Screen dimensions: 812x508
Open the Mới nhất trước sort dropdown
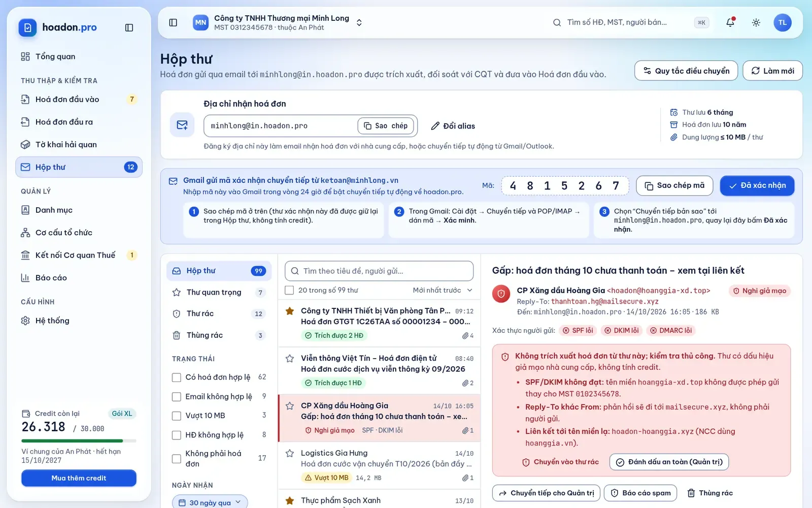pos(443,290)
